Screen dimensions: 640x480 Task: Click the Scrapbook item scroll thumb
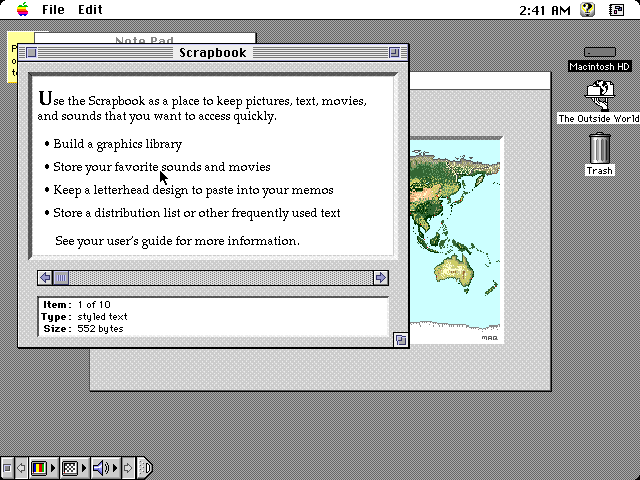[x=61, y=278]
